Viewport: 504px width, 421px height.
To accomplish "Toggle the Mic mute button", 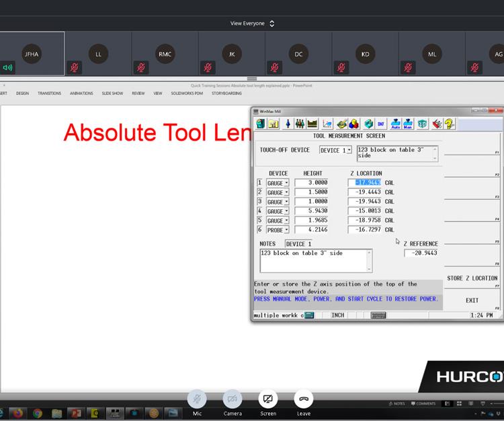I will [197, 399].
